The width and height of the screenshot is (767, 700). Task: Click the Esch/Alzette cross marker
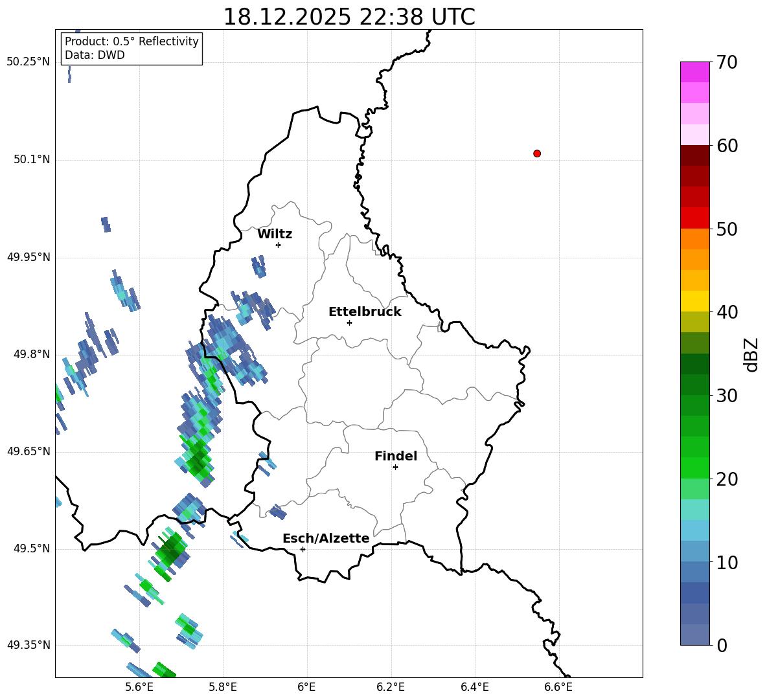click(303, 549)
